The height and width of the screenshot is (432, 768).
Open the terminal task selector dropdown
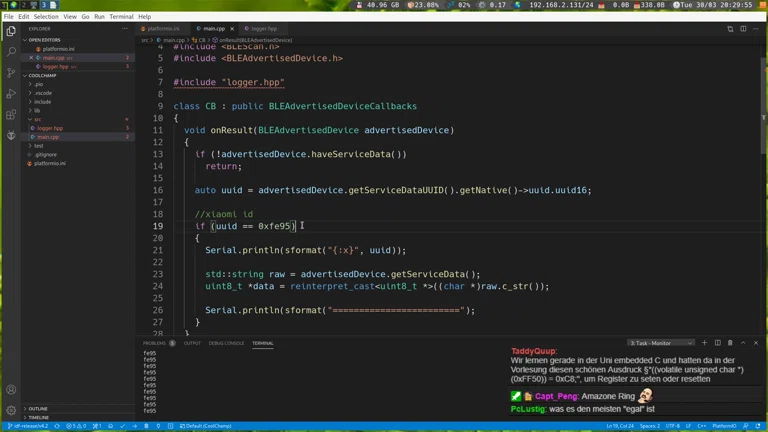662,343
